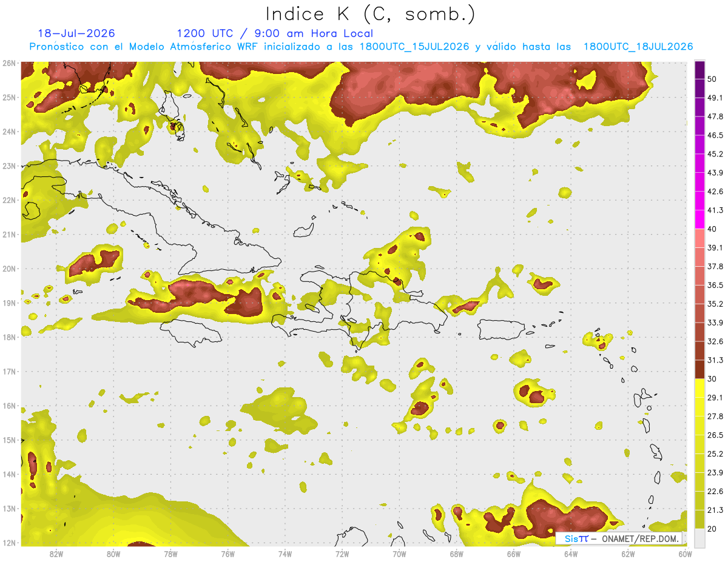
Task: Click the longitude label '60W'
Action: click(685, 554)
